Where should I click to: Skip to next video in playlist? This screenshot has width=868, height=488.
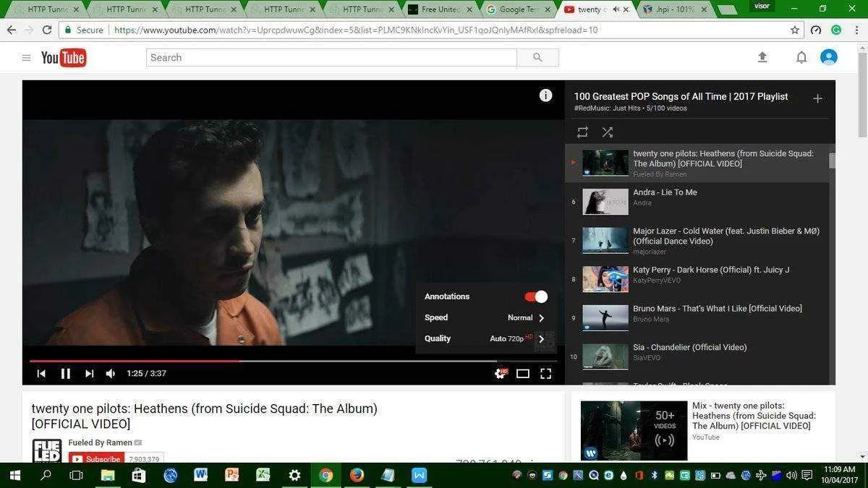point(89,374)
